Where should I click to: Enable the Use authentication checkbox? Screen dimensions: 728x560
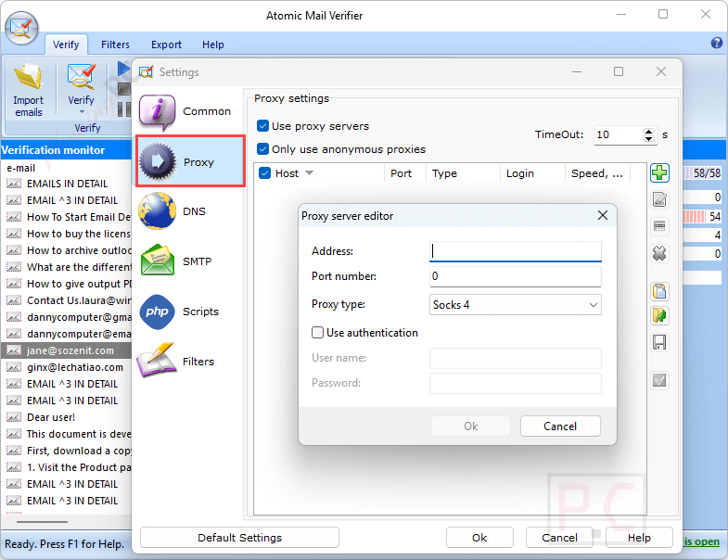click(317, 333)
